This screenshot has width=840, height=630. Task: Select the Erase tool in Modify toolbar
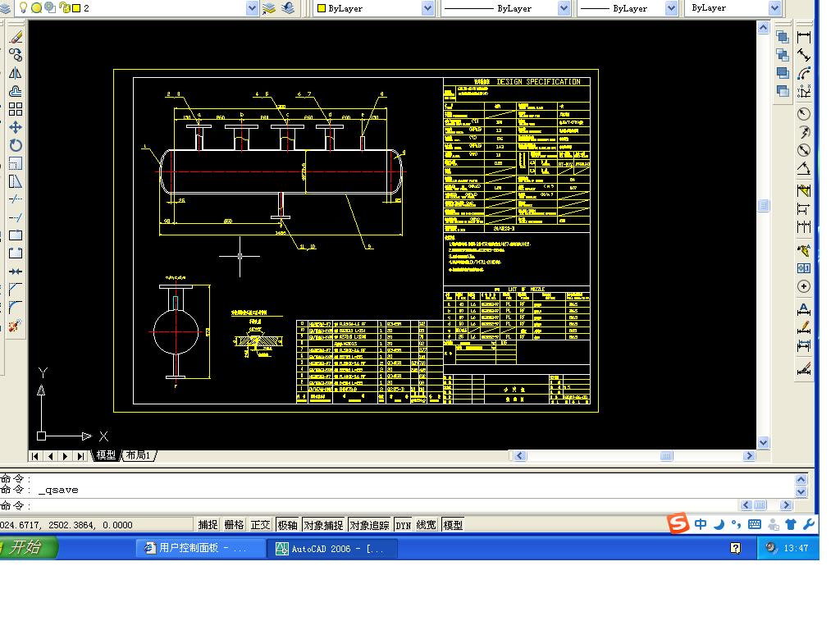click(x=15, y=37)
